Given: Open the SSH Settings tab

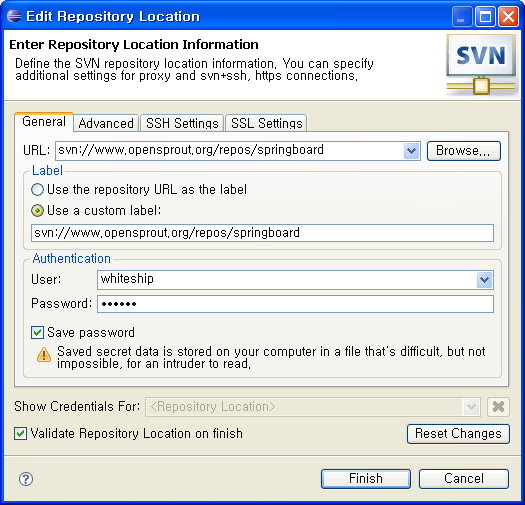Looking at the screenshot, I should (182, 123).
